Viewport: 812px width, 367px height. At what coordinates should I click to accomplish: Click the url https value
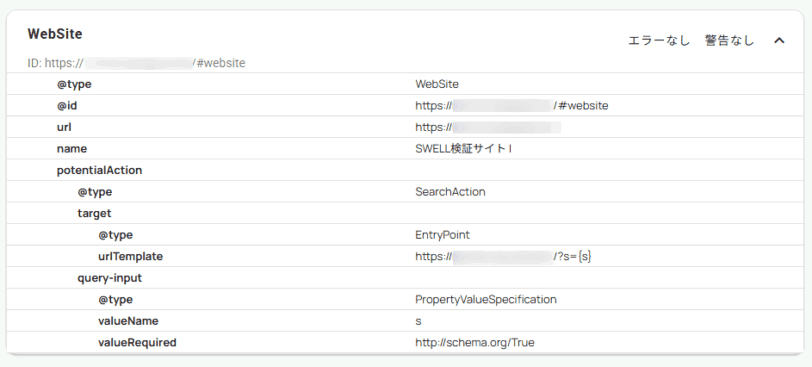(488, 127)
